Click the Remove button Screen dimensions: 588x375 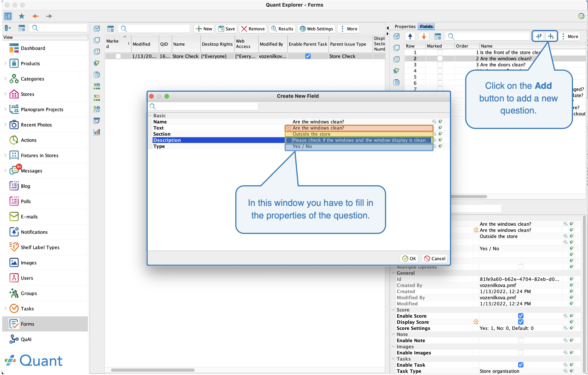[253, 29]
